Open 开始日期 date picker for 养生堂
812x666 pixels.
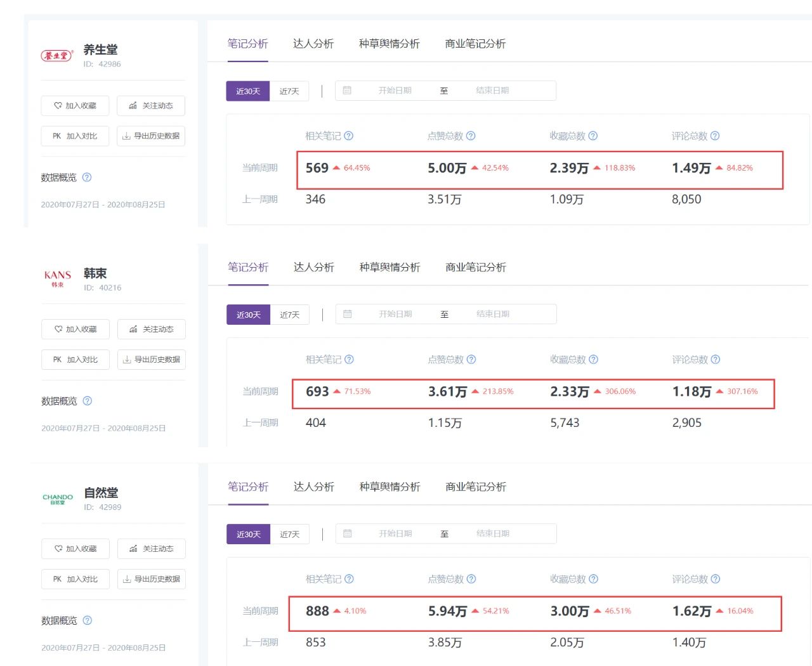click(395, 91)
